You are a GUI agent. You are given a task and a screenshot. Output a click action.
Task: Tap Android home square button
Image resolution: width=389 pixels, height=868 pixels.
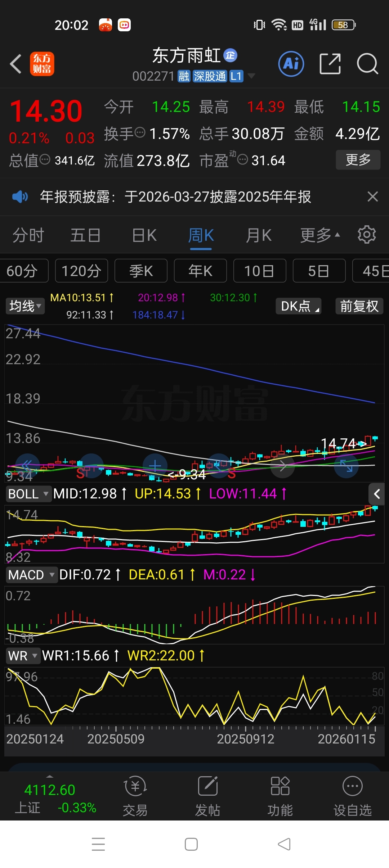[x=191, y=844]
